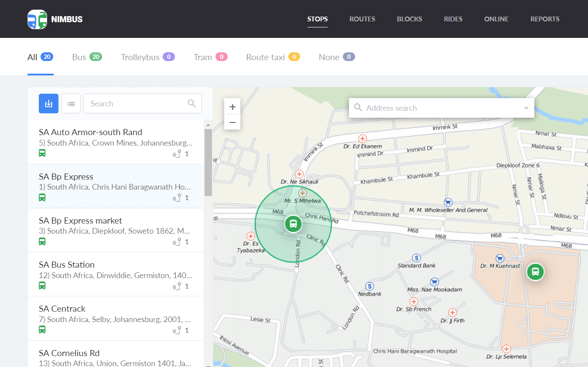Zoom out on the map
Screen dimensions: 588x367
[x=232, y=122]
